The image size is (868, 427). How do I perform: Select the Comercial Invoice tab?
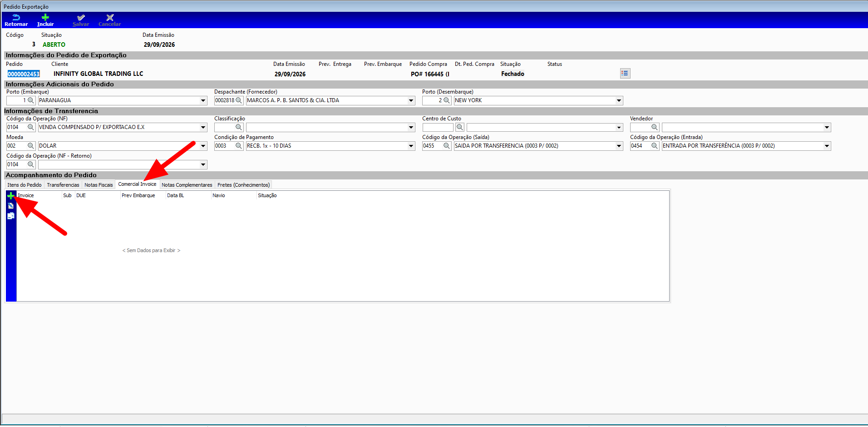click(137, 184)
